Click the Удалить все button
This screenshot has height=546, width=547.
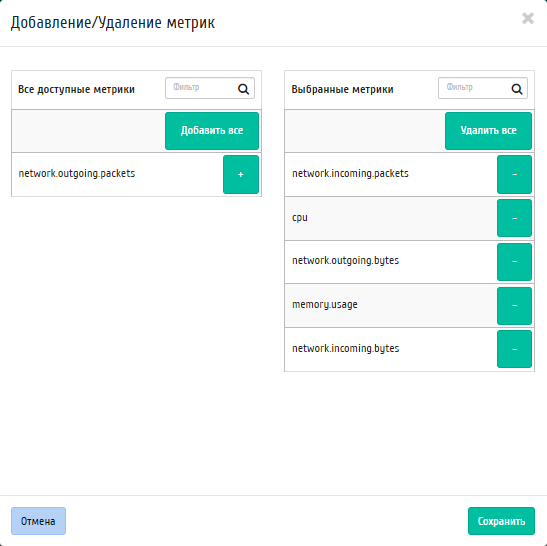488,131
